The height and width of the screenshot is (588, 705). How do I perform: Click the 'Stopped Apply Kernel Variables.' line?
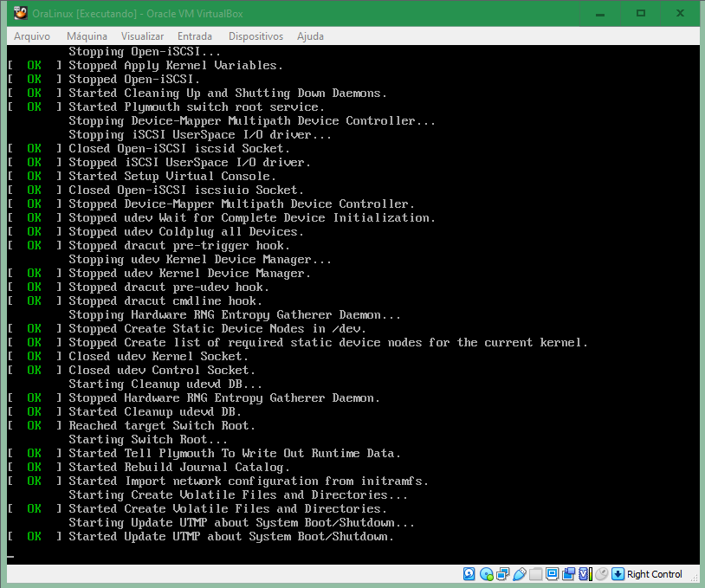coord(176,66)
